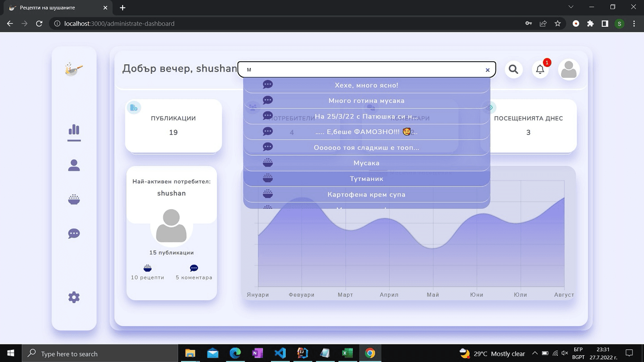Click the eye icon on the visits card
The image size is (644, 362).
[490, 108]
